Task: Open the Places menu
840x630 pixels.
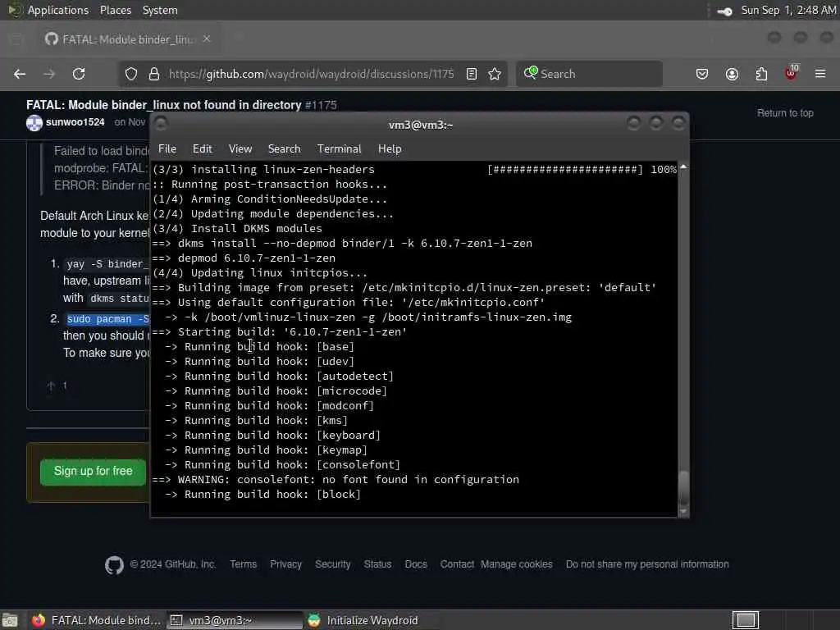Action: click(x=115, y=10)
